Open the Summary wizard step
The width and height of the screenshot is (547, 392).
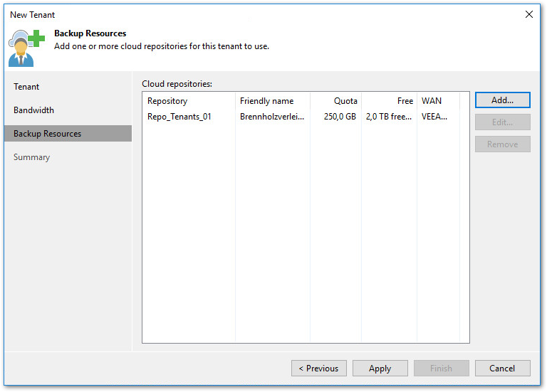pyautogui.click(x=31, y=157)
